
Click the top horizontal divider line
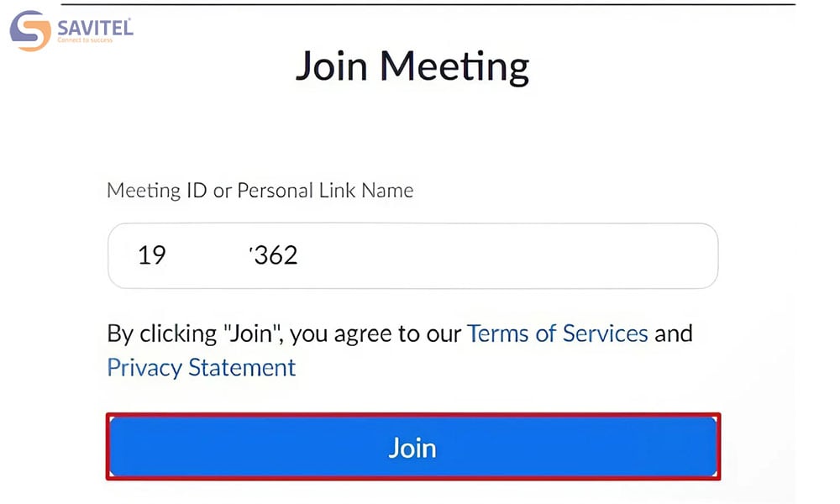point(428,4)
